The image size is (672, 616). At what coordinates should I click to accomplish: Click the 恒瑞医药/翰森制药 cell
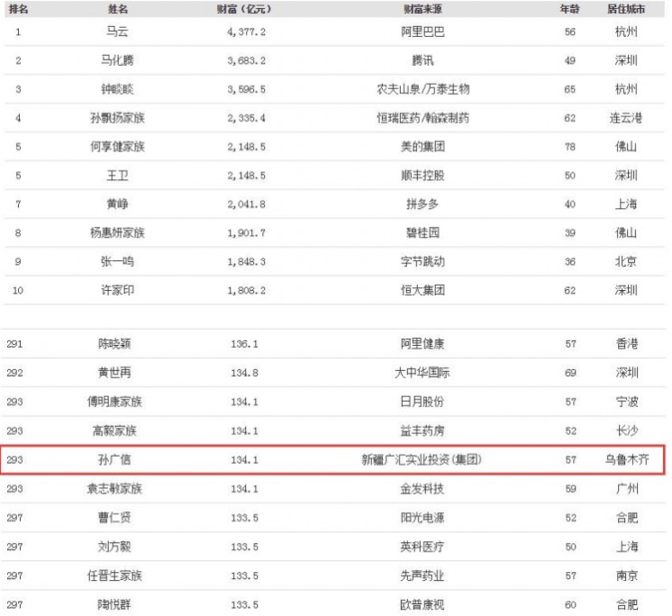click(x=422, y=118)
